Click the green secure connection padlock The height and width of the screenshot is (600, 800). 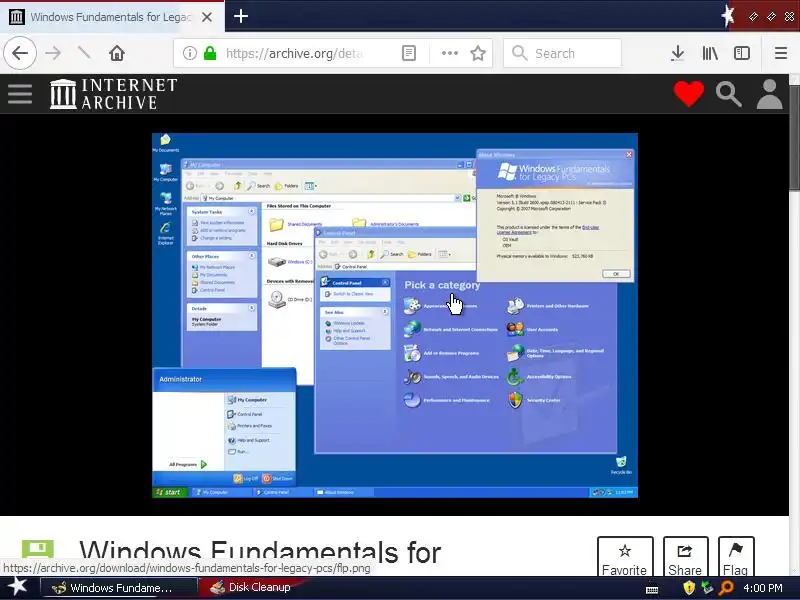click(210, 53)
